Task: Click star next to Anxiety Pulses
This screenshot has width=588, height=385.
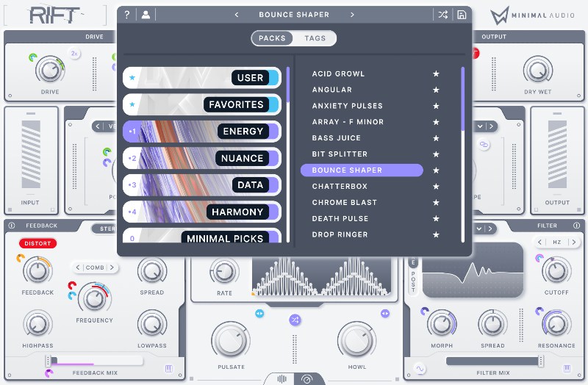Action: point(436,106)
